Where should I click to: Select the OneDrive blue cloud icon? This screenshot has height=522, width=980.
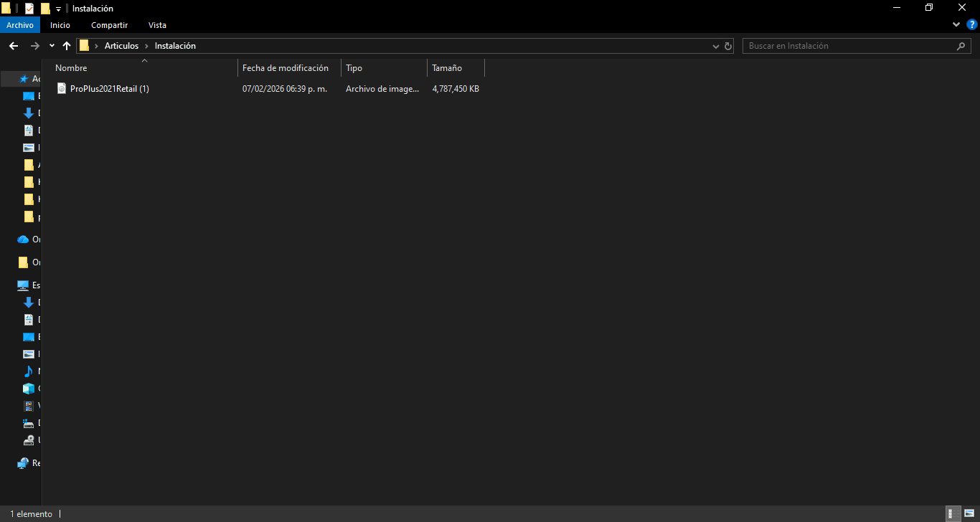23,239
